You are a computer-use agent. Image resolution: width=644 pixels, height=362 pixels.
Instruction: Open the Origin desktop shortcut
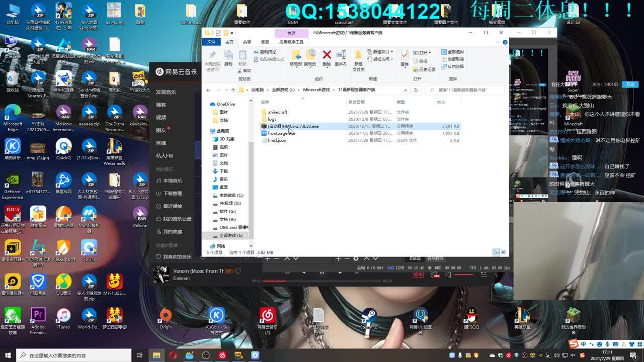166,319
